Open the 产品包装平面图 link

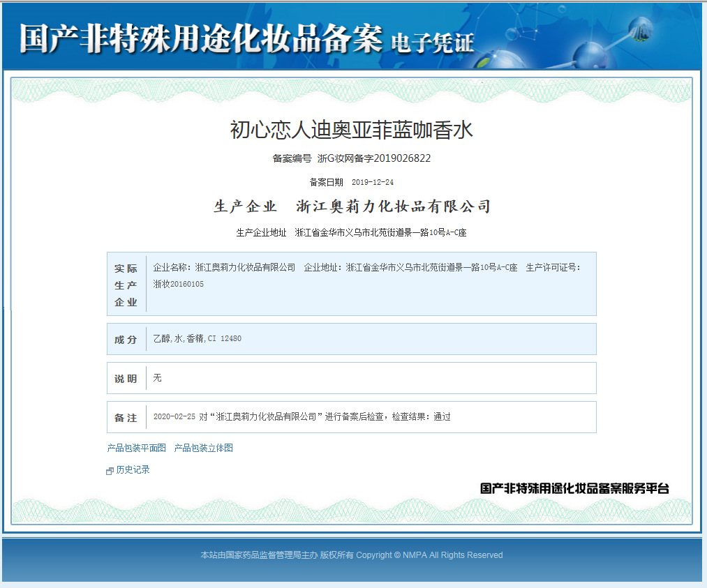[x=136, y=448]
